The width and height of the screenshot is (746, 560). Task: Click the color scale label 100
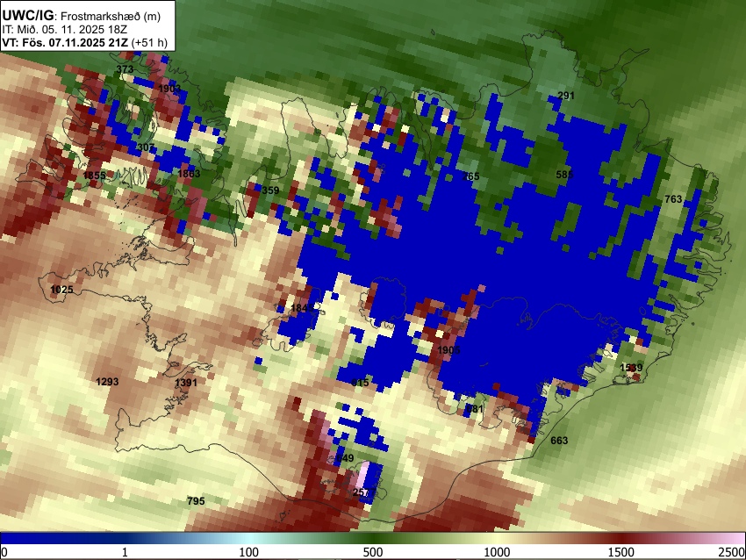pyautogui.click(x=248, y=552)
